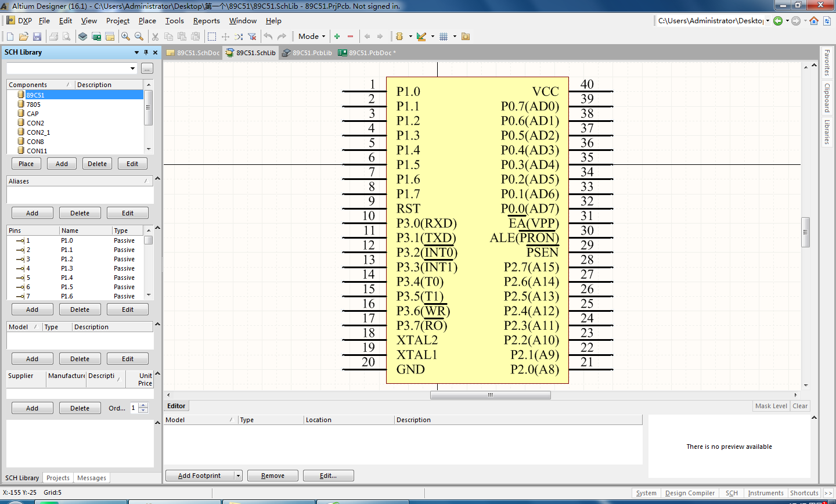Viewport: 836px width, 504px height.
Task: Click the Edit... model button
Action: point(329,476)
